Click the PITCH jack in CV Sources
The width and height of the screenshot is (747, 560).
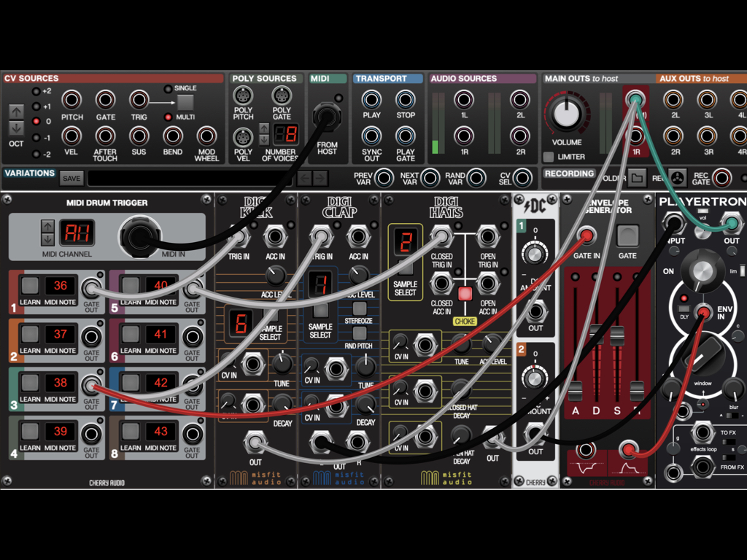[71, 100]
